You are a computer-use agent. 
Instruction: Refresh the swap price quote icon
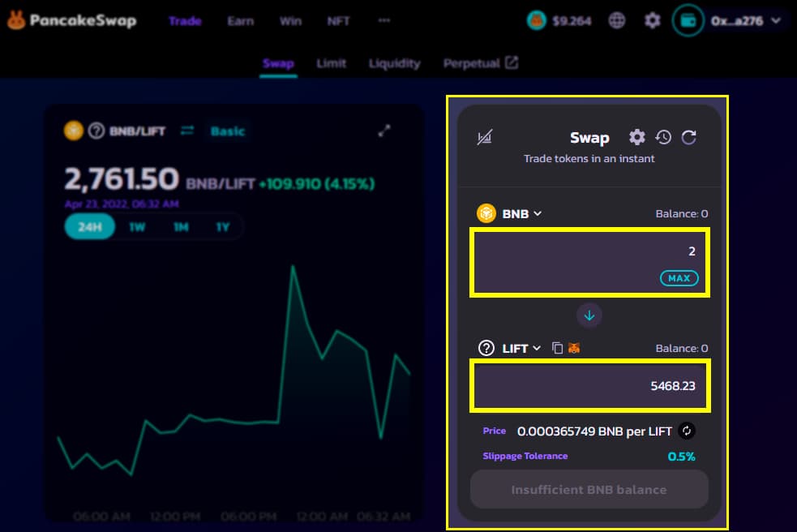(688, 137)
